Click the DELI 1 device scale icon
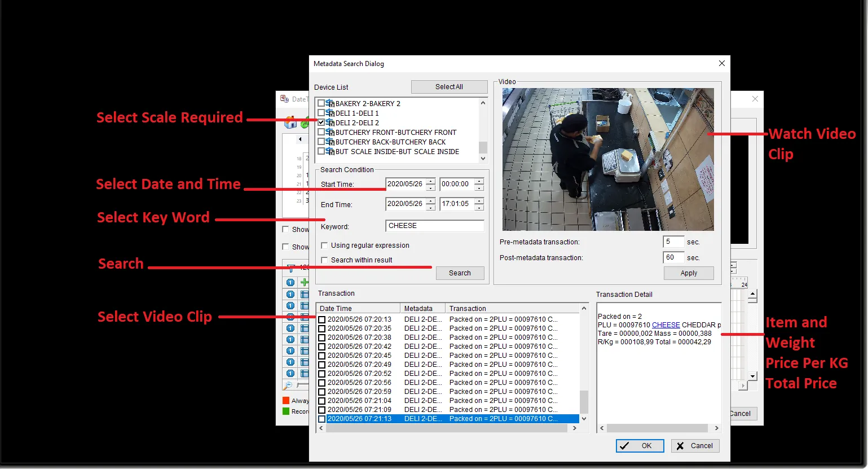Image resolution: width=868 pixels, height=469 pixels. point(330,113)
